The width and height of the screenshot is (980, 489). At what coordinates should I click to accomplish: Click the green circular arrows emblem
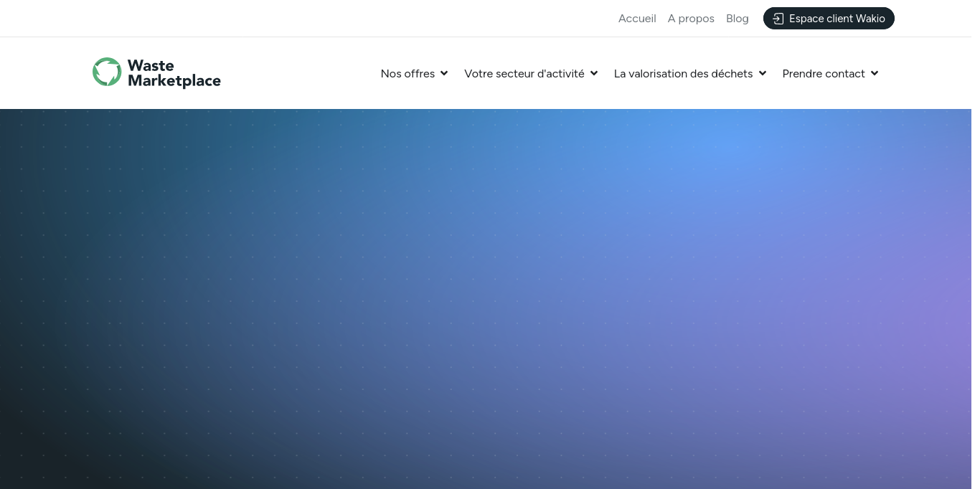pos(107,72)
